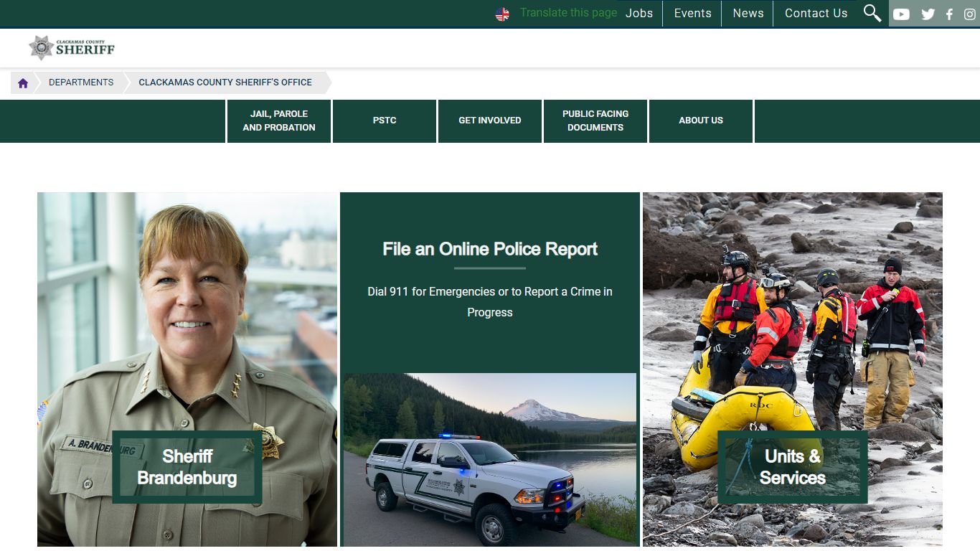Open Jail, Parole and Probation menu
Viewport: 980px width, 551px height.
pyautogui.click(x=279, y=121)
